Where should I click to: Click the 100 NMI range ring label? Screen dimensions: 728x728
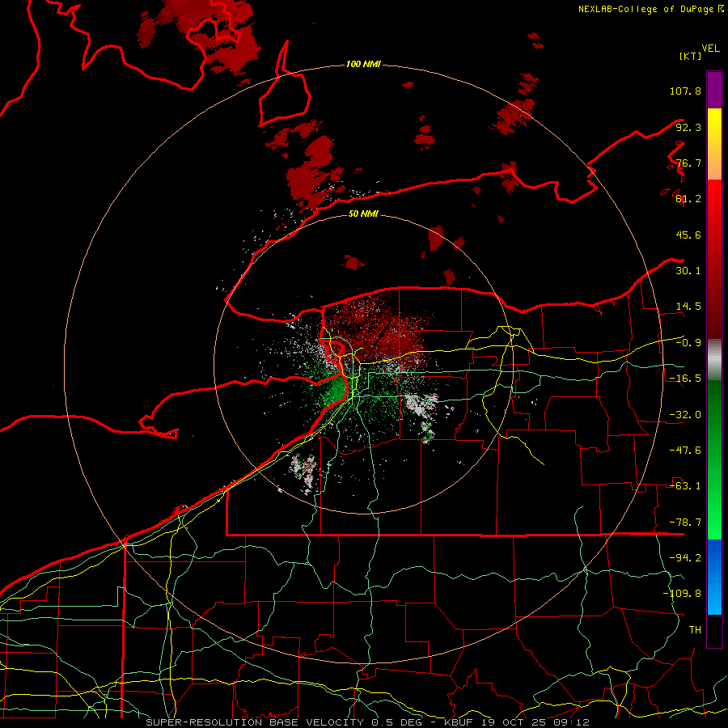pyautogui.click(x=363, y=64)
